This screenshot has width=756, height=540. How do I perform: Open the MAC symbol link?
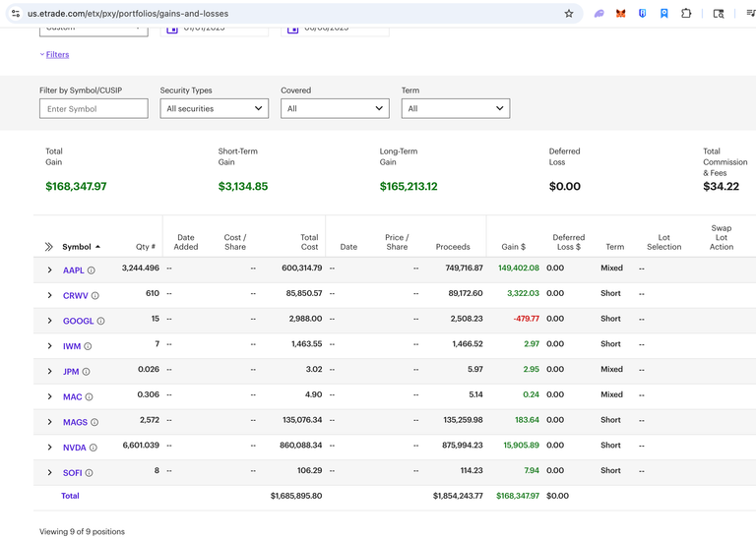coord(72,397)
